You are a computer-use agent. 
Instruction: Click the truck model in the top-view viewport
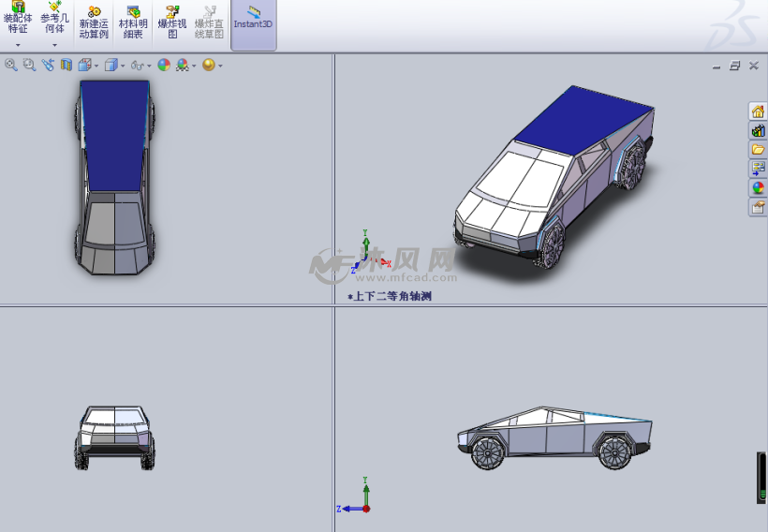pyautogui.click(x=115, y=177)
